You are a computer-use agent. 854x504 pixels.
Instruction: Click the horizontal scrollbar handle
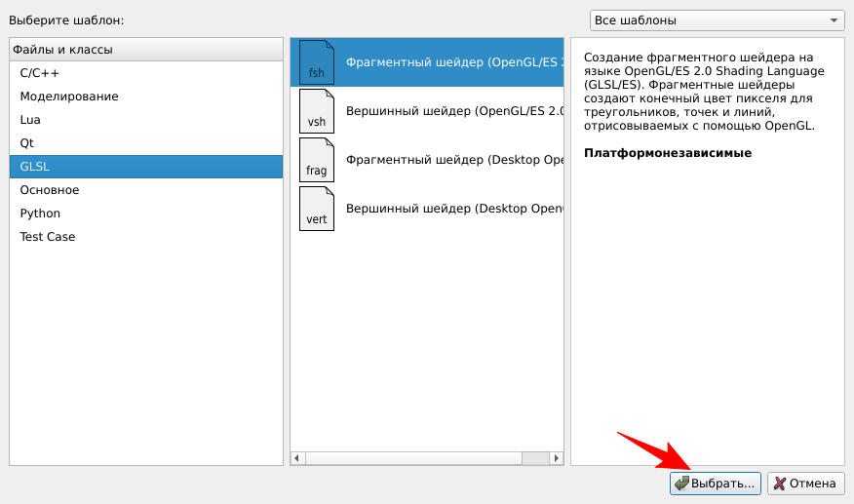click(x=414, y=458)
